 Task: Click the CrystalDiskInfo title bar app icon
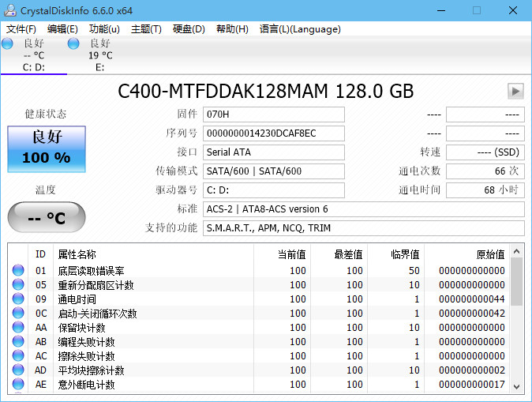tap(9, 10)
